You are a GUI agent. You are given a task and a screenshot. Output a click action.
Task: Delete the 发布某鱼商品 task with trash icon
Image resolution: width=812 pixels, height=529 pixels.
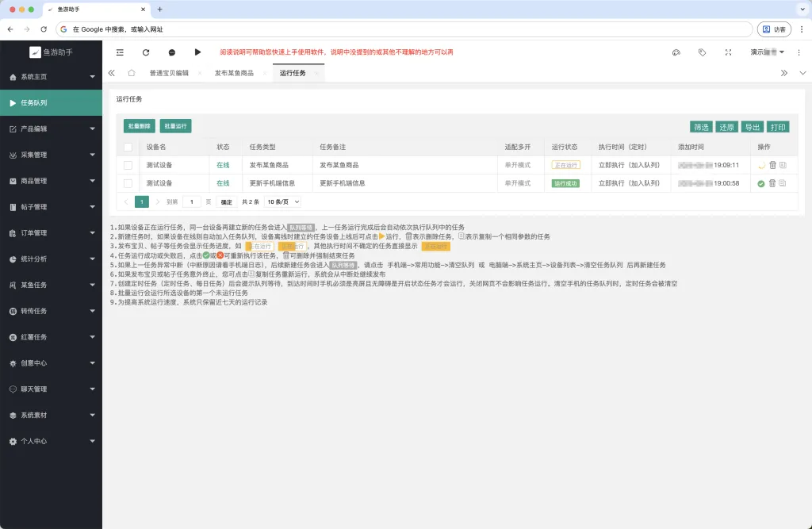click(772, 165)
